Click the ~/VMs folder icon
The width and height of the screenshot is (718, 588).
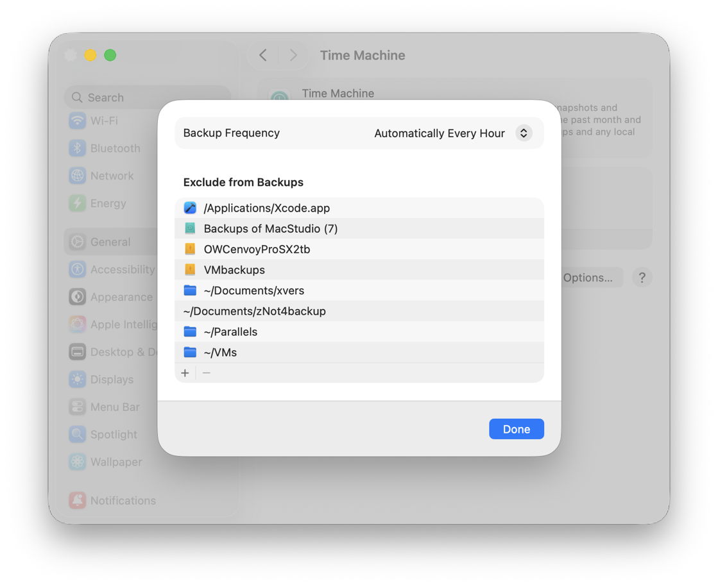[x=190, y=352]
